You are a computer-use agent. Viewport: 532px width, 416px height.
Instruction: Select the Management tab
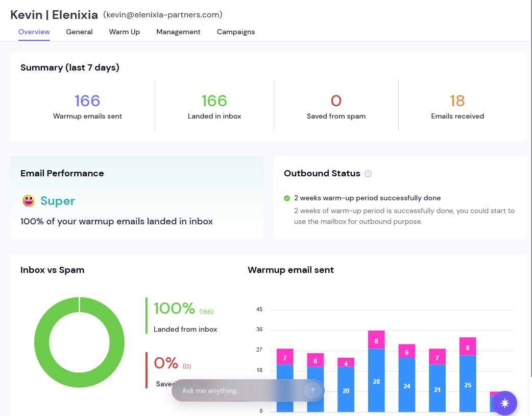[178, 32]
